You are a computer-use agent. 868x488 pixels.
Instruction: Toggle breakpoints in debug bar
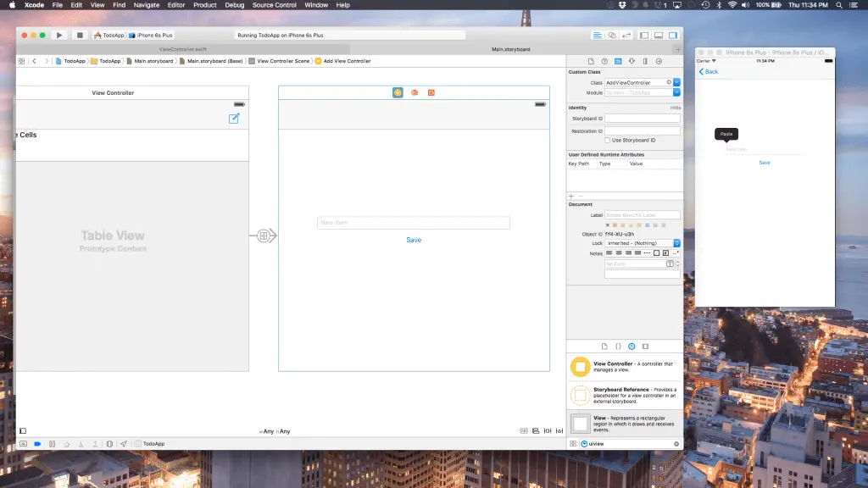tap(37, 444)
